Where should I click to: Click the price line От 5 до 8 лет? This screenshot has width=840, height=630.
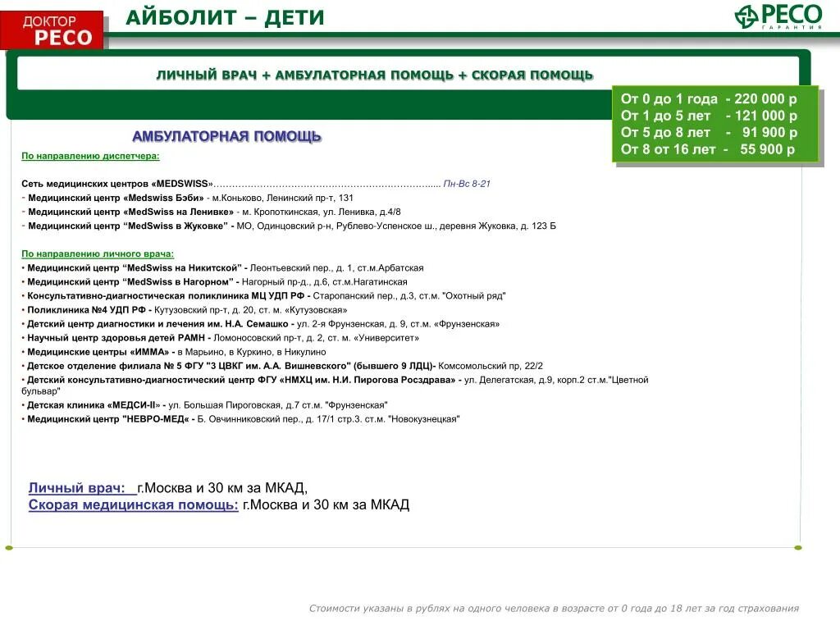pyautogui.click(x=709, y=132)
